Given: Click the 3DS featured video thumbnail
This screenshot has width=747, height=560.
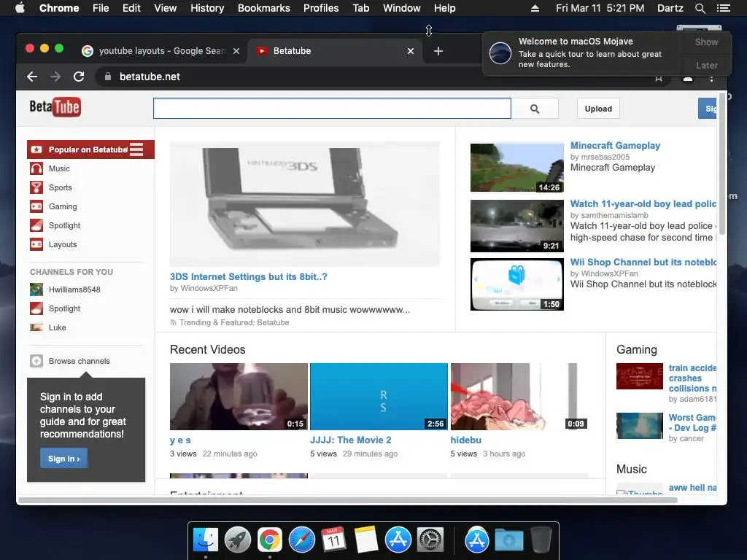Looking at the screenshot, I should pos(305,204).
